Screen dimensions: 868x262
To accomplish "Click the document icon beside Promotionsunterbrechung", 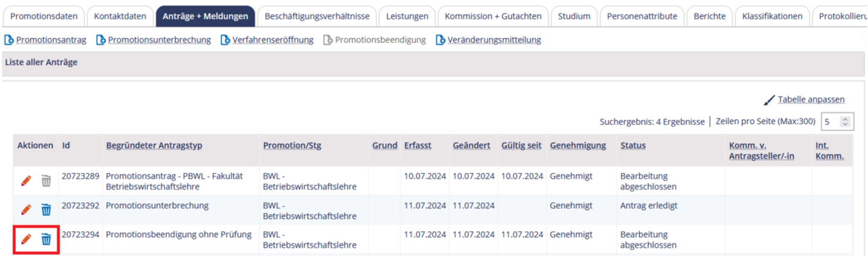I will 101,40.
